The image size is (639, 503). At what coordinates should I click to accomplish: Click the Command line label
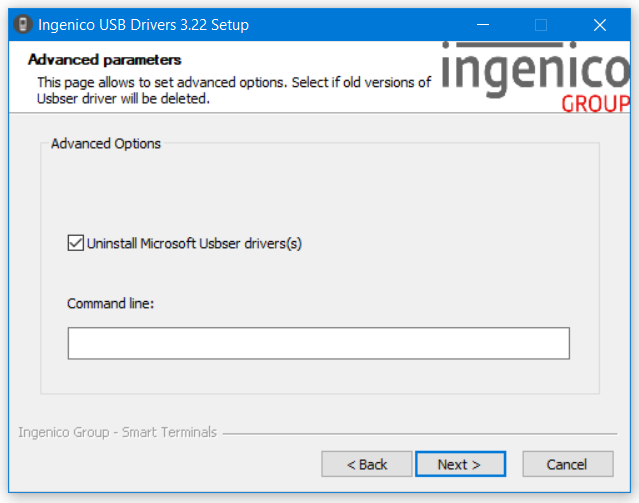pos(110,304)
